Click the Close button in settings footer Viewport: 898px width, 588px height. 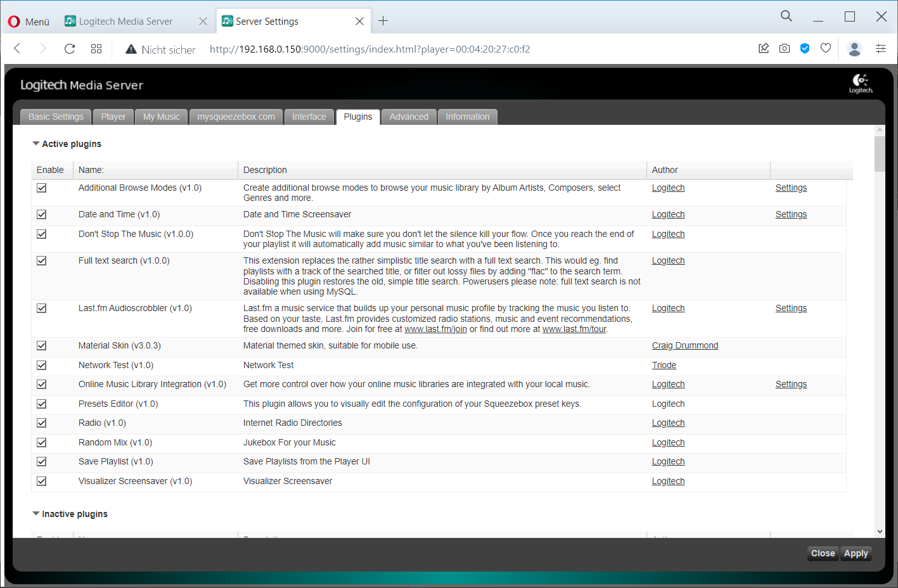click(x=823, y=553)
